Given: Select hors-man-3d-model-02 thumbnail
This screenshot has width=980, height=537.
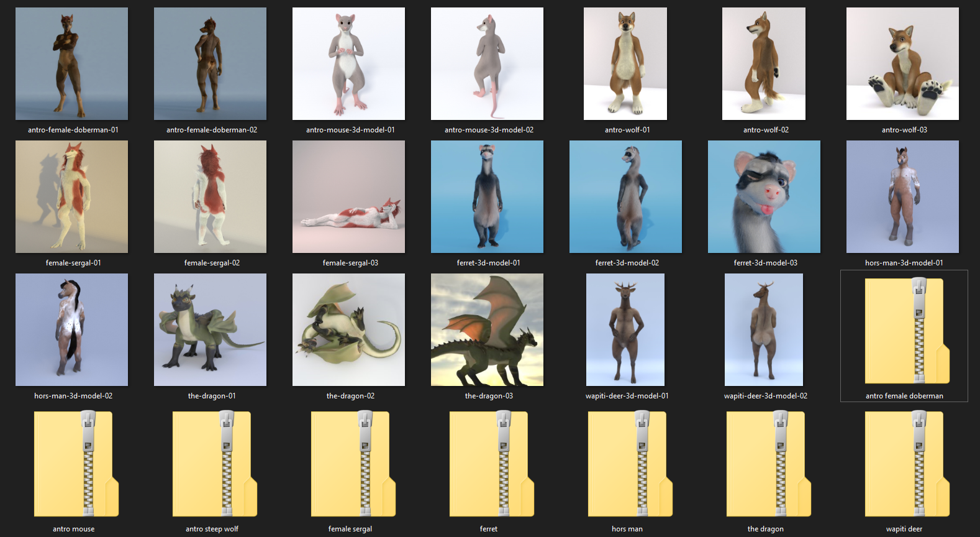Looking at the screenshot, I should (71, 329).
